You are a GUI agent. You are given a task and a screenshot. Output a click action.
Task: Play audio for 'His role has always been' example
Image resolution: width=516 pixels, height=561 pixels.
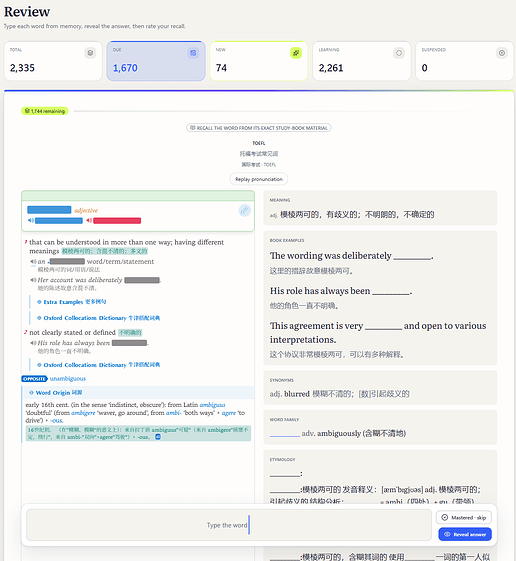point(33,343)
